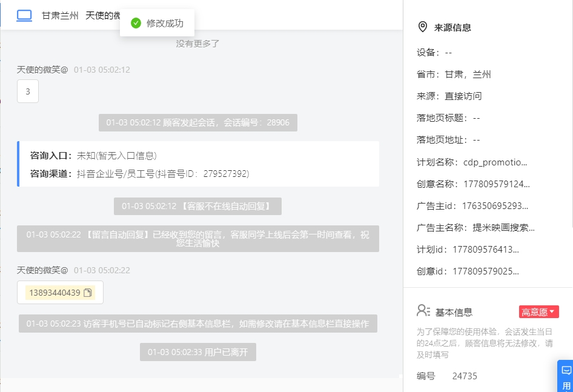Screen dimensions: 573x392
Task: Click sender name 天使的微笑@ at 05:02:22
Action: click(x=42, y=270)
